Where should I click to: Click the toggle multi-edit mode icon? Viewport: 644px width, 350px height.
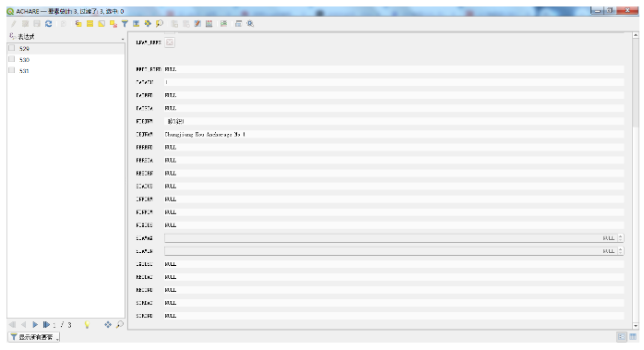[26, 24]
